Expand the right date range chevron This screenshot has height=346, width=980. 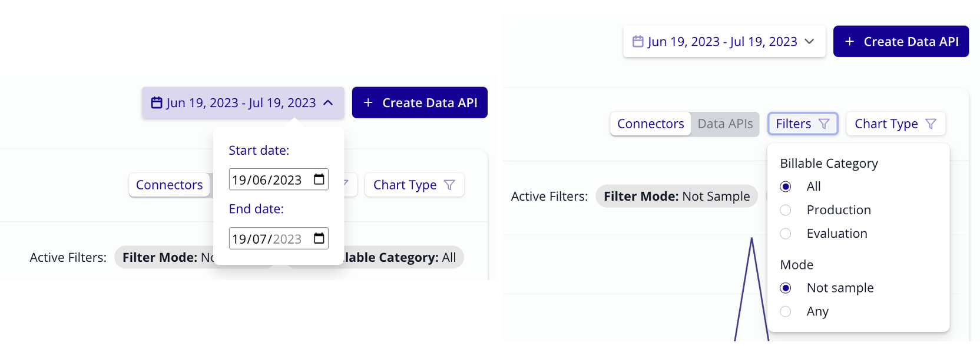point(809,41)
